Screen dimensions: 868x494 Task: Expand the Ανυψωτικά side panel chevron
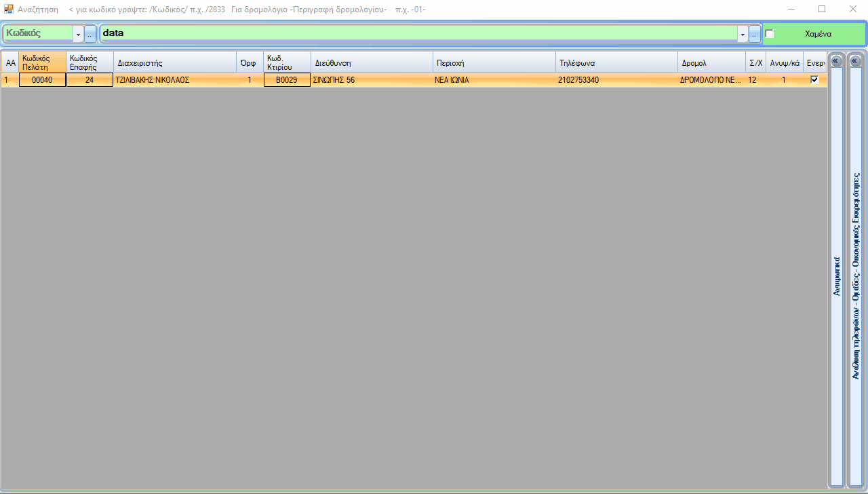pyautogui.click(x=836, y=61)
